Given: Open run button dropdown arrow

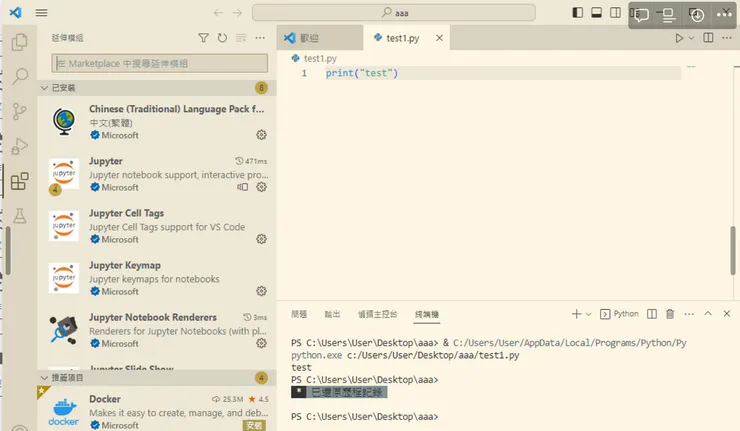Looking at the screenshot, I should click(x=691, y=38).
